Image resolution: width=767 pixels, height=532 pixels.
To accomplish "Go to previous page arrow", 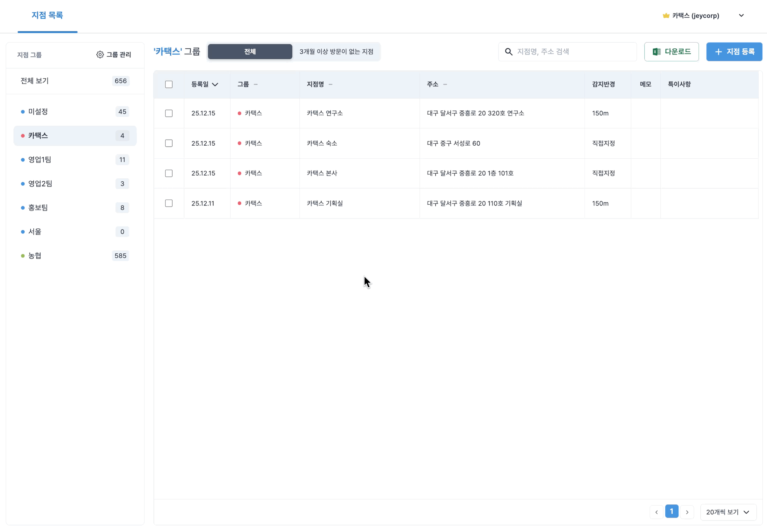I will pyautogui.click(x=657, y=512).
